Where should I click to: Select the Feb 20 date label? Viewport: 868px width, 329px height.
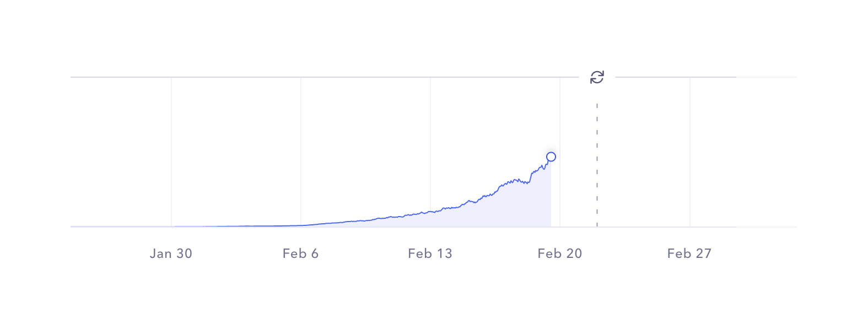click(559, 254)
